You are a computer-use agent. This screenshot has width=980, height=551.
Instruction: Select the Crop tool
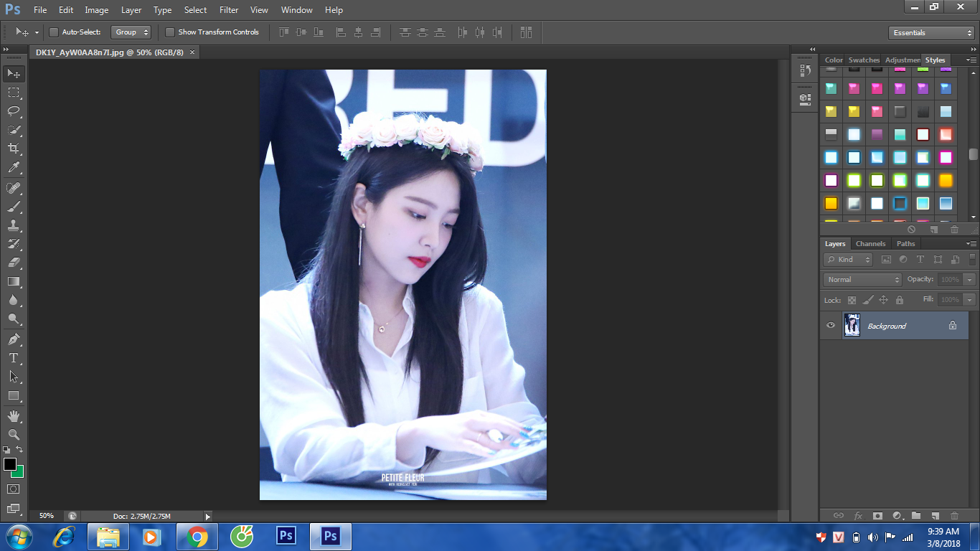[14, 149]
